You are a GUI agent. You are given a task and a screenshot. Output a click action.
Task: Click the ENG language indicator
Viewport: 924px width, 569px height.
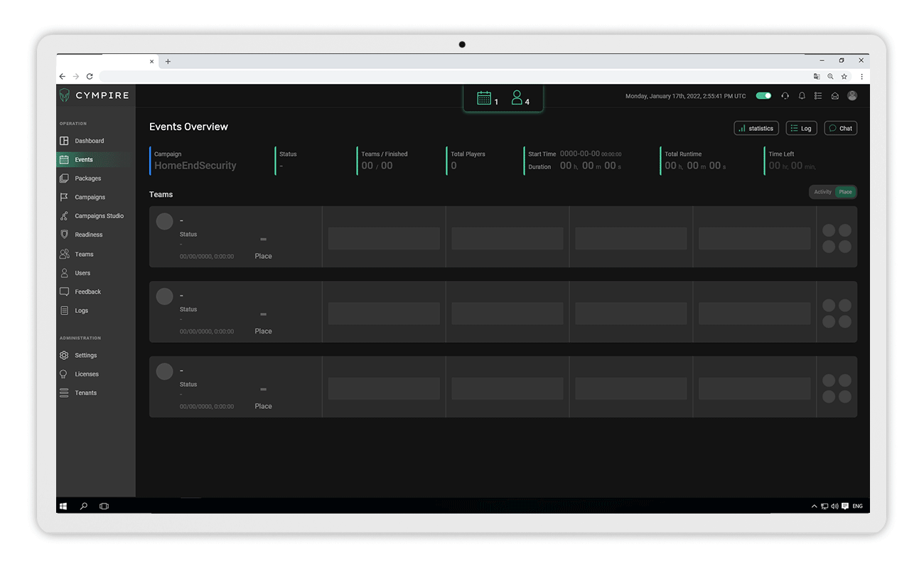[x=857, y=506]
